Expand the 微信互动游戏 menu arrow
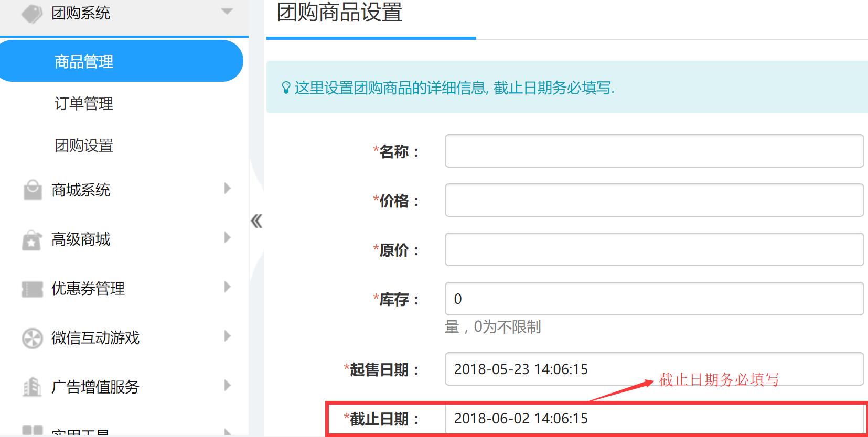The height and width of the screenshot is (437, 868). coord(227,336)
